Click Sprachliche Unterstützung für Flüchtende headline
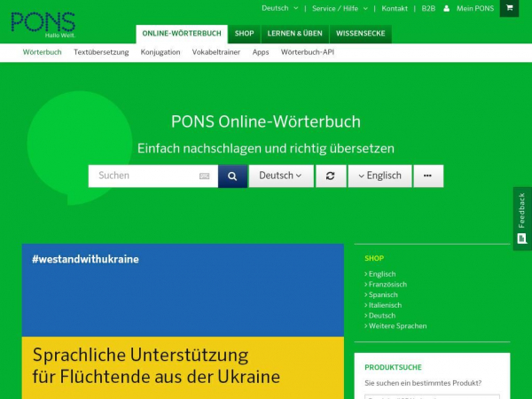Viewport: 532px width, 399px height. (x=156, y=365)
